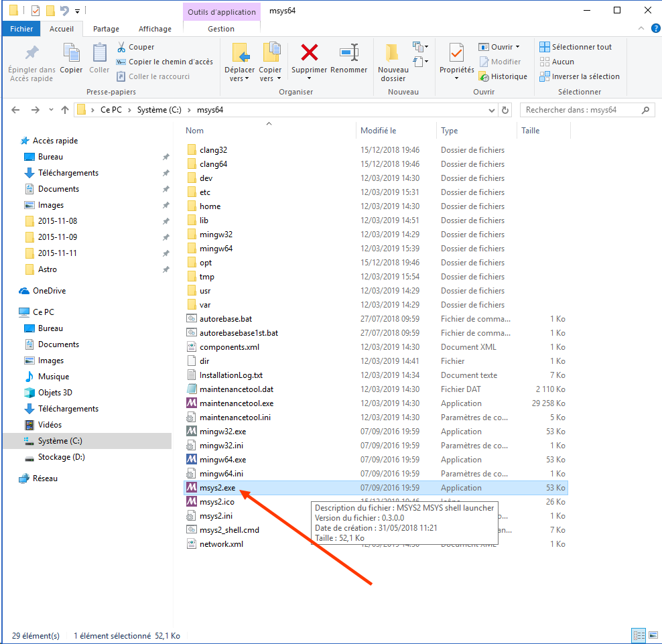Click the Copier clipboard icon
The height and width of the screenshot is (644, 662).
tap(71, 53)
